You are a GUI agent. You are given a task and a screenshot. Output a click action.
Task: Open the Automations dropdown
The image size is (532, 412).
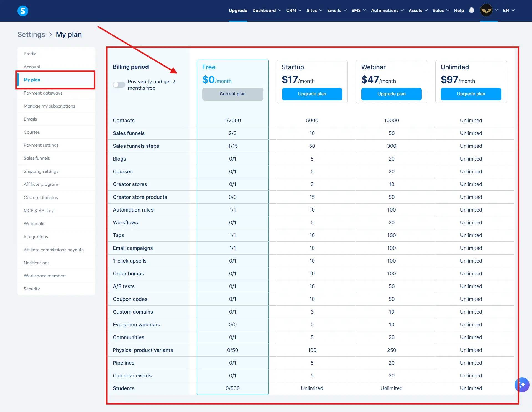click(387, 10)
